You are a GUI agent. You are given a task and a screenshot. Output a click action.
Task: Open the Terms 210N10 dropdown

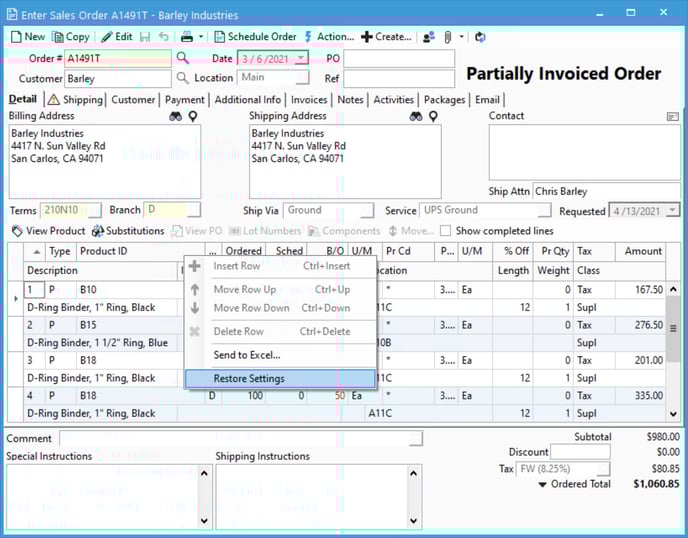coord(95,211)
